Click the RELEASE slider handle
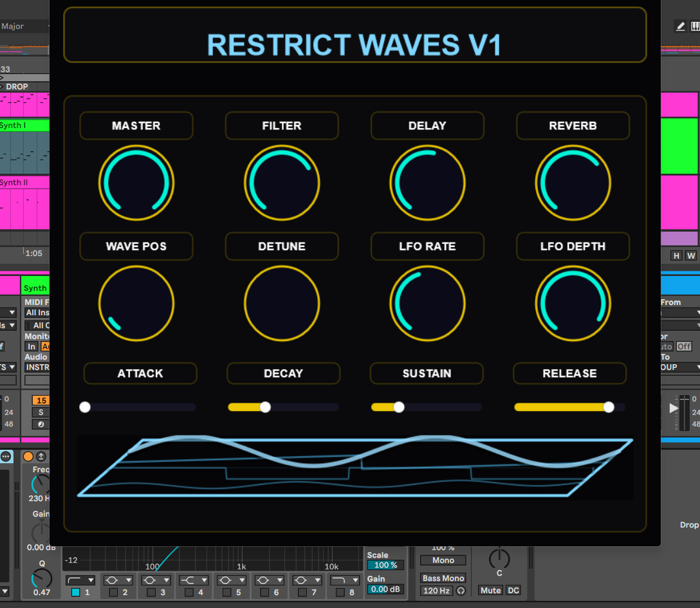Screen dimensions: 700x608 (x=609, y=407)
